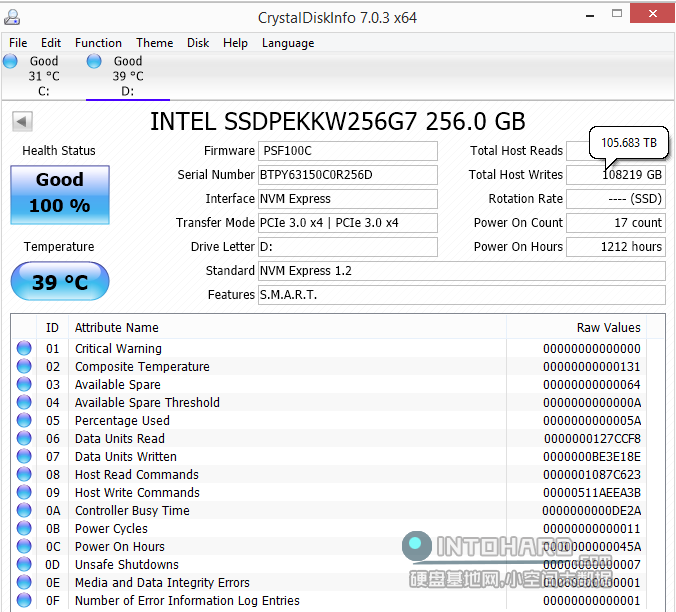
Task: Open the Function menu
Action: 98,43
